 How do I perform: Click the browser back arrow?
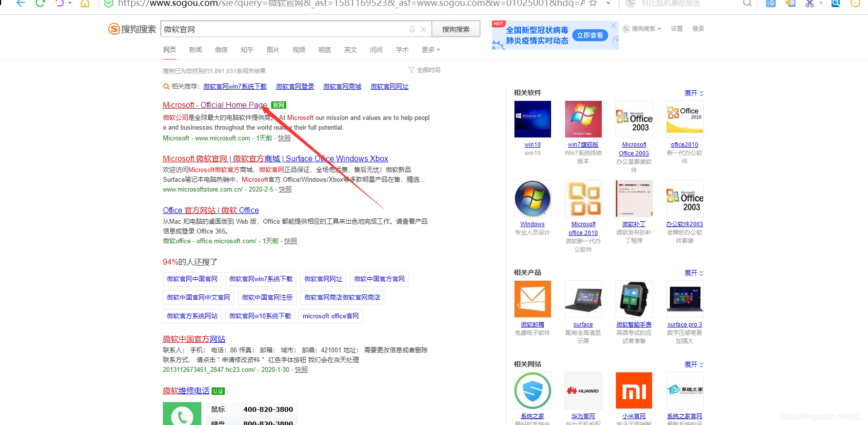coord(20,3)
